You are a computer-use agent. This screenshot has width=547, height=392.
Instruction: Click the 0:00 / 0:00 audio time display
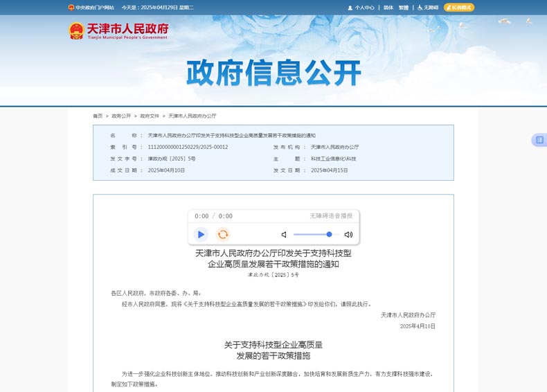(213, 216)
